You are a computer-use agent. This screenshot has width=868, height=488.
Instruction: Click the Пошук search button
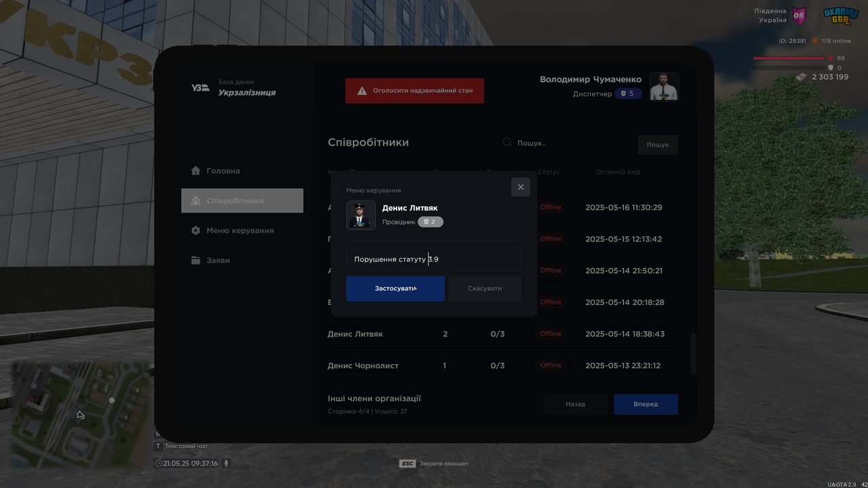tap(658, 144)
